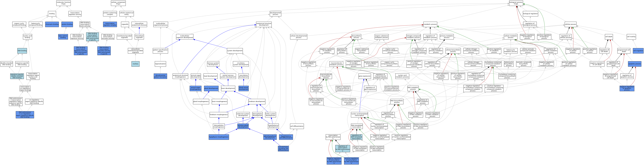Click the anatomical structure morphogenesis node
Screen dimensions: 644x165
pyautogui.click(x=180, y=76)
